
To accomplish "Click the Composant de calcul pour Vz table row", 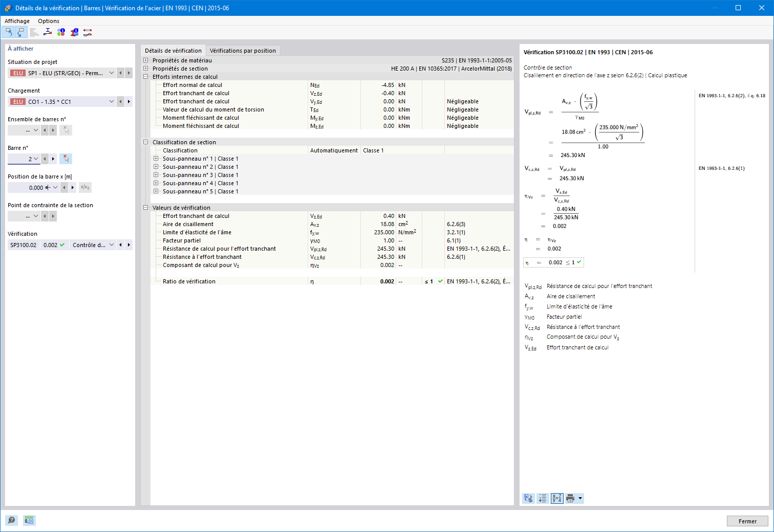I will tap(332, 265).
